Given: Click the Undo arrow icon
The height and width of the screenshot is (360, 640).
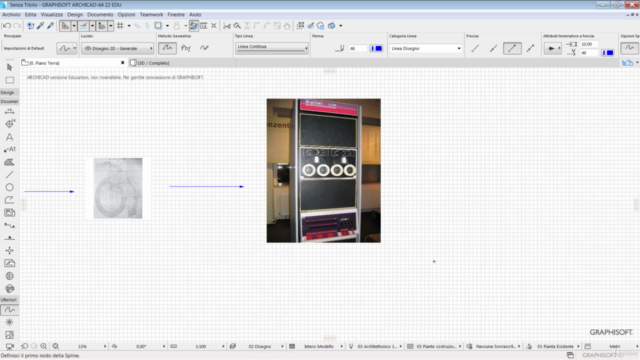Looking at the screenshot, I should coord(7,26).
